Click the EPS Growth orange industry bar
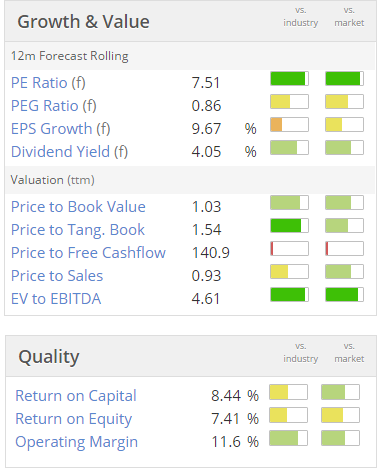Viewport: 381px width, 473px height. click(289, 125)
